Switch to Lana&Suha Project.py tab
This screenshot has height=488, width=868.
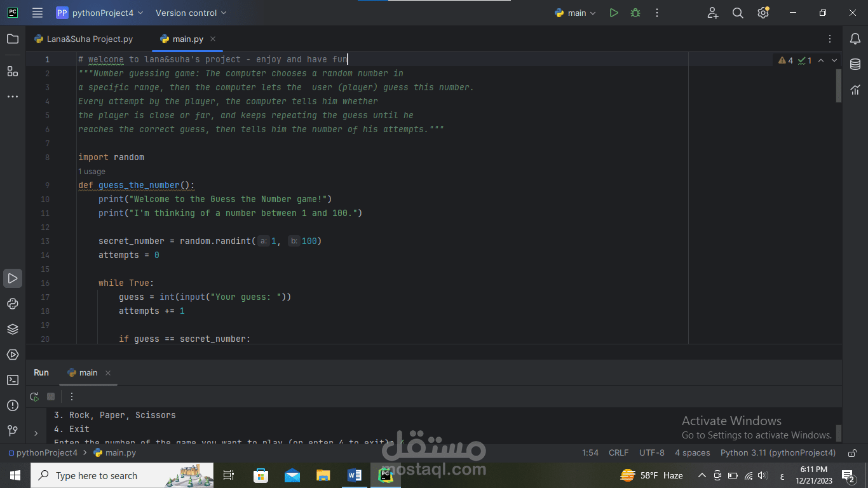click(x=83, y=39)
